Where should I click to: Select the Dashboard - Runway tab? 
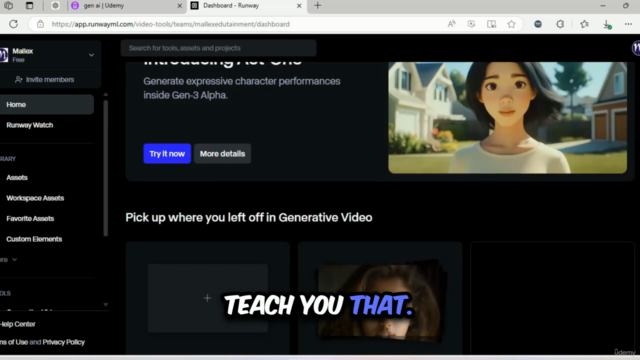(x=247, y=6)
